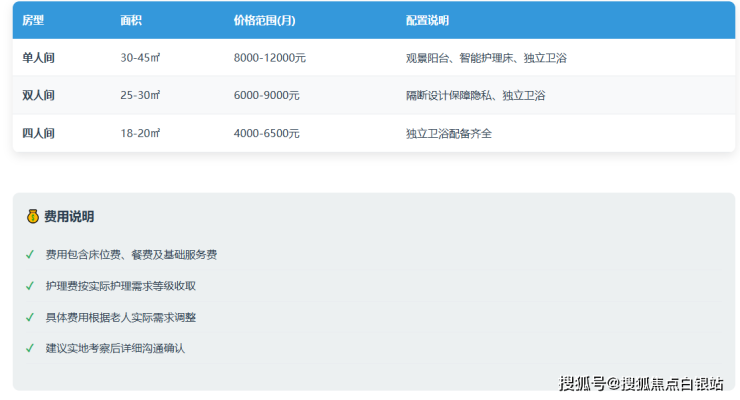The height and width of the screenshot is (400, 740).
Task: Select the 单人间 row label
Action: point(38,58)
